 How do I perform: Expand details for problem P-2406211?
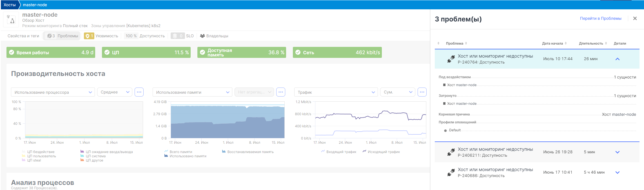point(617,152)
